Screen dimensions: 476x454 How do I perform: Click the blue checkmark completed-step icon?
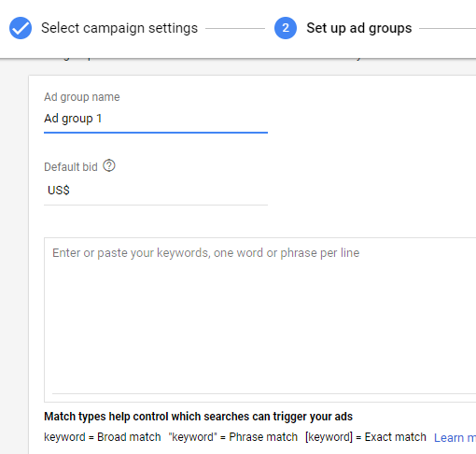[21, 28]
